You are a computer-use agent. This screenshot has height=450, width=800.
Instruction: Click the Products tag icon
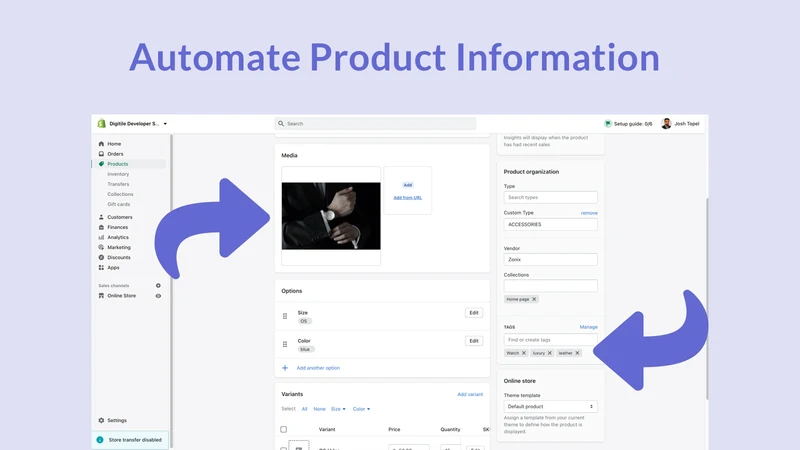pyautogui.click(x=101, y=164)
